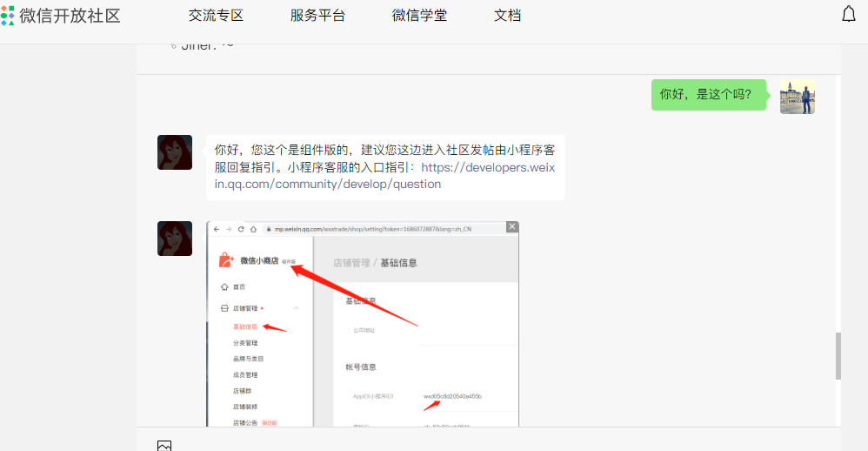Click the green 你好，是这个吗? message bubble
Viewport: 868px width, 451px height.
(x=709, y=95)
